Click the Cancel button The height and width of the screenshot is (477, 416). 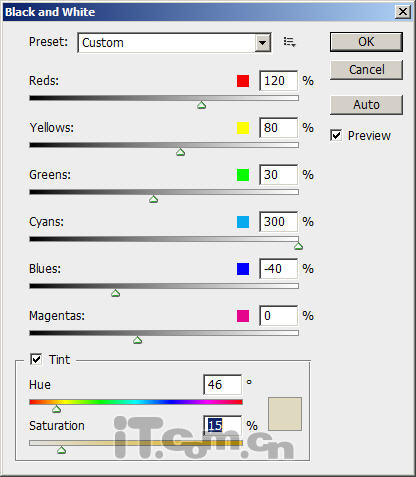click(x=366, y=70)
